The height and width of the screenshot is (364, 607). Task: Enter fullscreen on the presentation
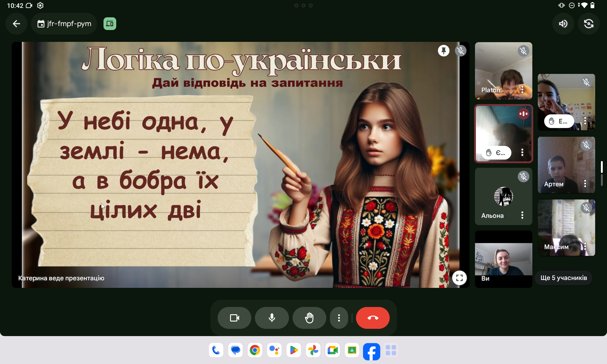459,278
